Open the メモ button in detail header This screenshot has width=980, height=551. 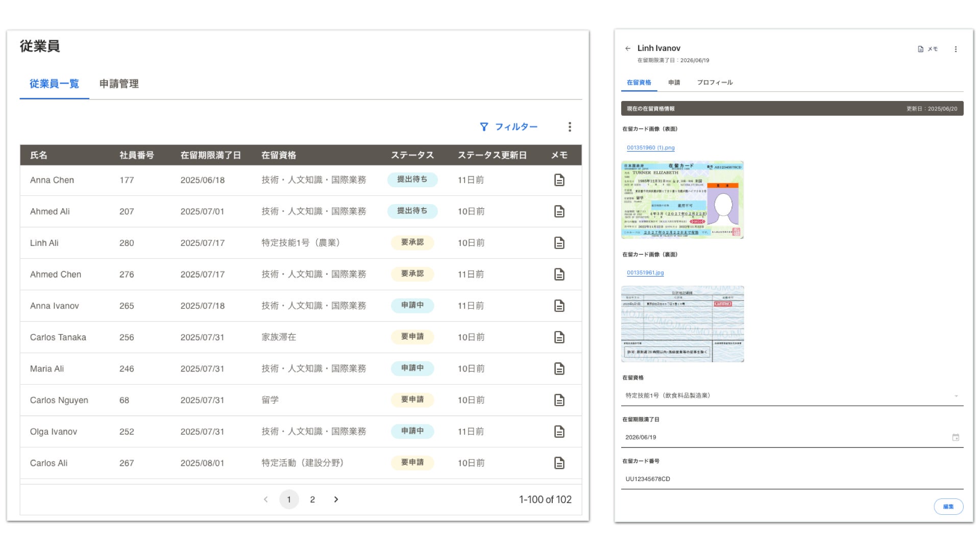[927, 49]
